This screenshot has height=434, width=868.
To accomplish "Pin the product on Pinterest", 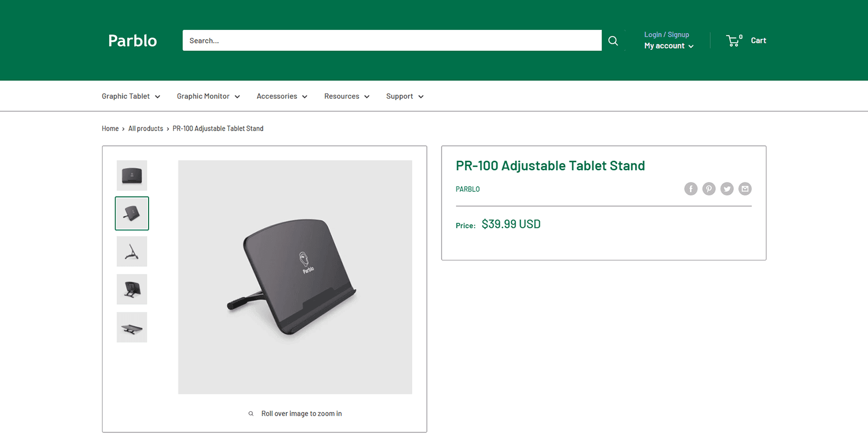I will (709, 189).
